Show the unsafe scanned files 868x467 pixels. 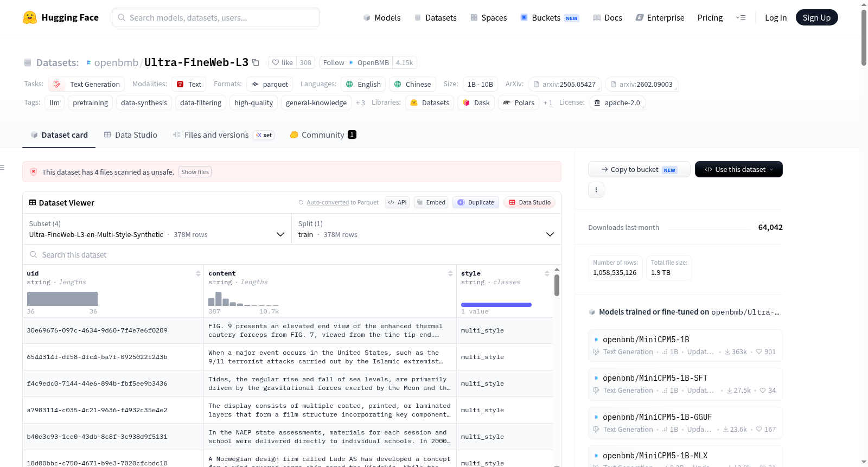[x=195, y=172]
